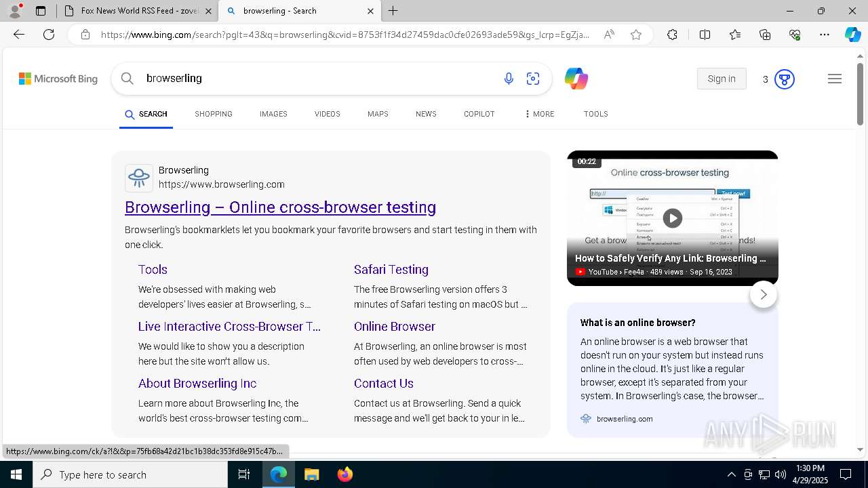
Task: Click the Browserling site favicon
Action: point(139,178)
